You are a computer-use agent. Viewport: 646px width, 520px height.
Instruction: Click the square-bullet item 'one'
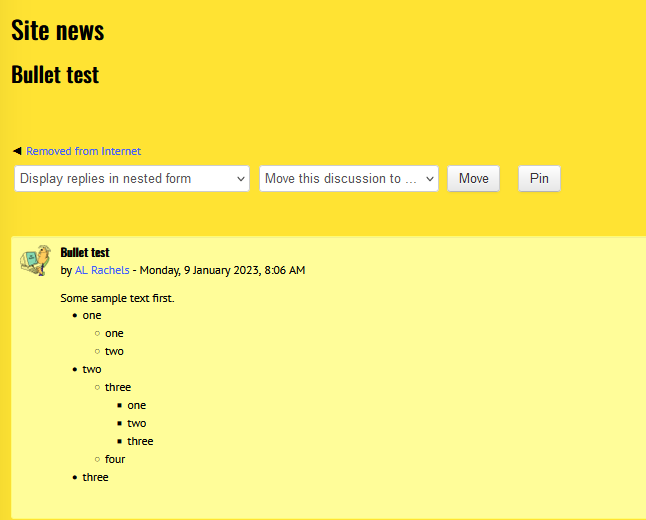pos(137,405)
